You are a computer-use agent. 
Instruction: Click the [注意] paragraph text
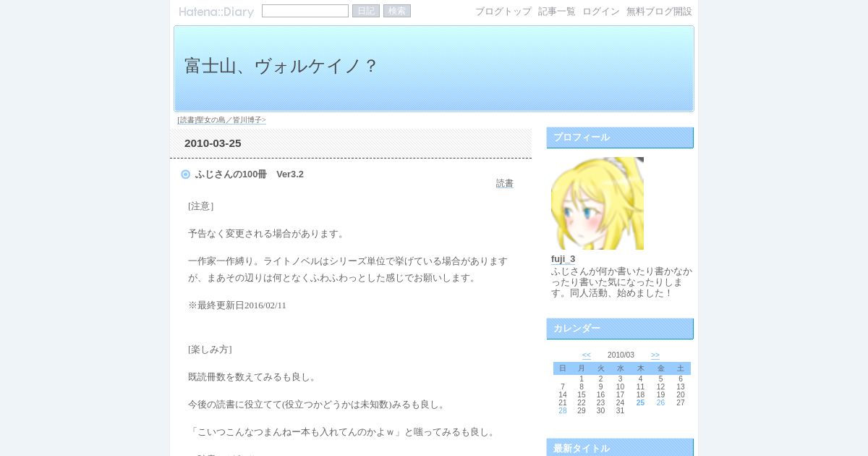[200, 206]
